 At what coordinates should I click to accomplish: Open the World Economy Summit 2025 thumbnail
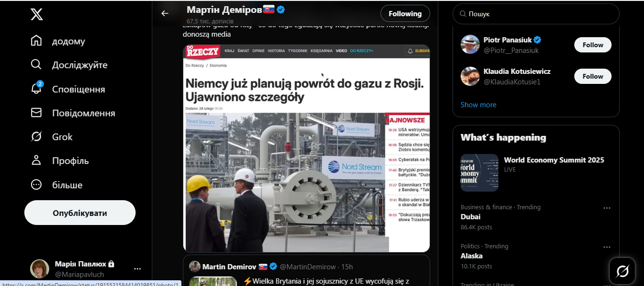point(479,173)
